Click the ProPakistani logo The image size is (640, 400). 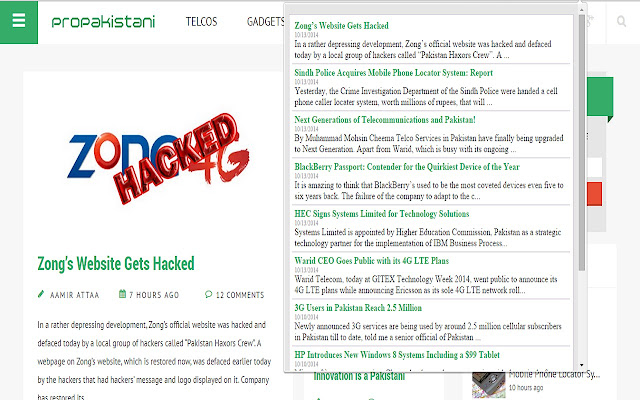tap(103, 22)
